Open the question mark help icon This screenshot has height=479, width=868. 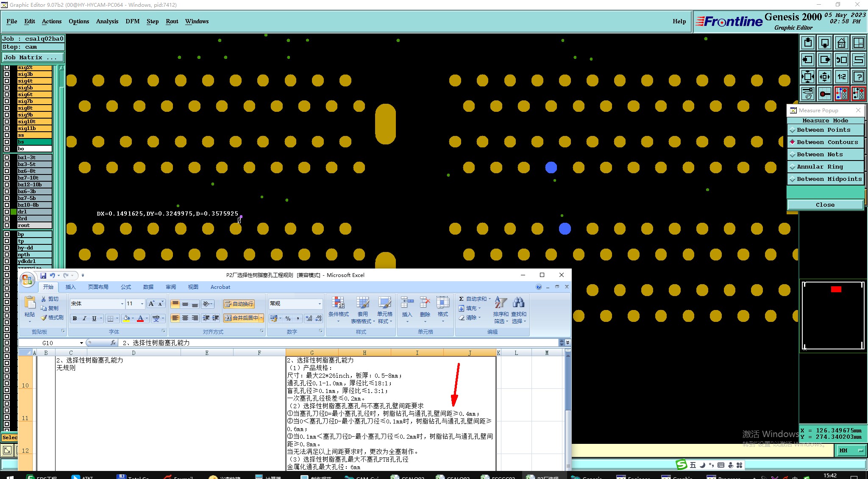coord(859,77)
